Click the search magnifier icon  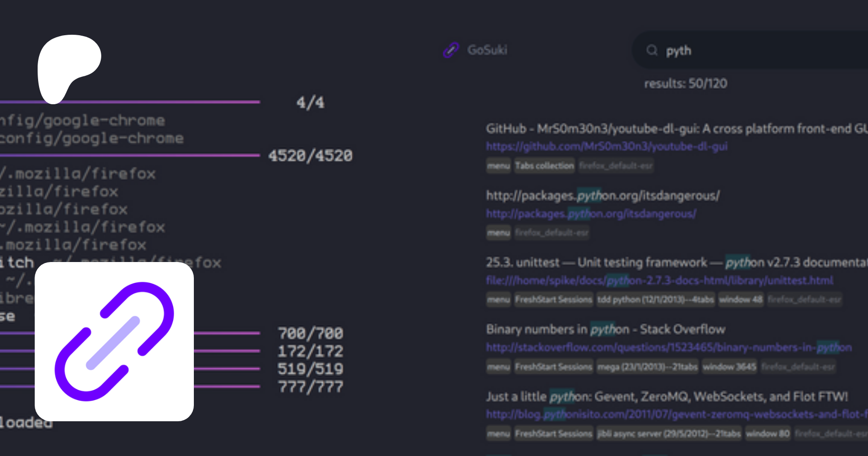652,50
